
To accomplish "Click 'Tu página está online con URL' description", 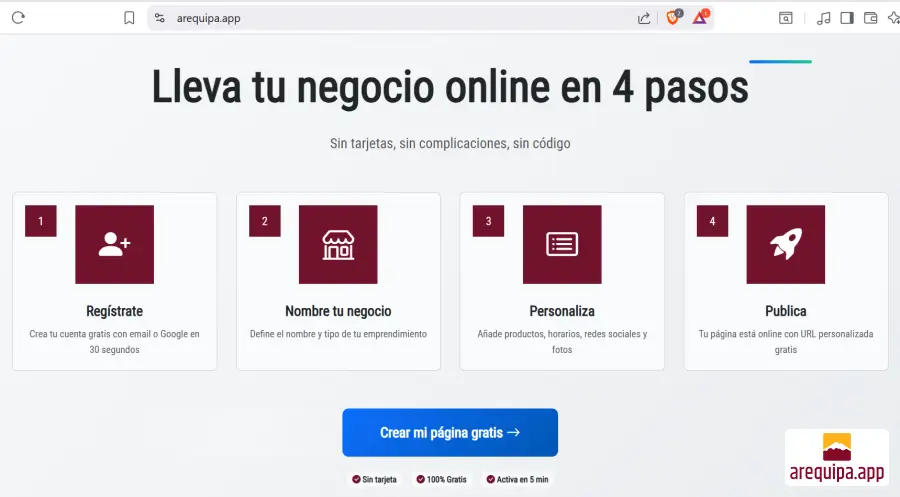I will 786,341.
